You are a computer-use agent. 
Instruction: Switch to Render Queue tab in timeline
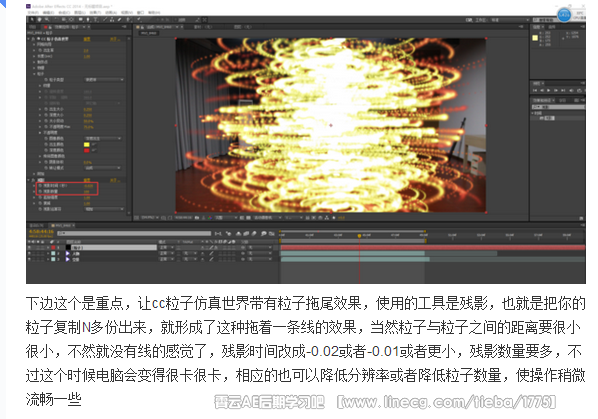(x=37, y=225)
